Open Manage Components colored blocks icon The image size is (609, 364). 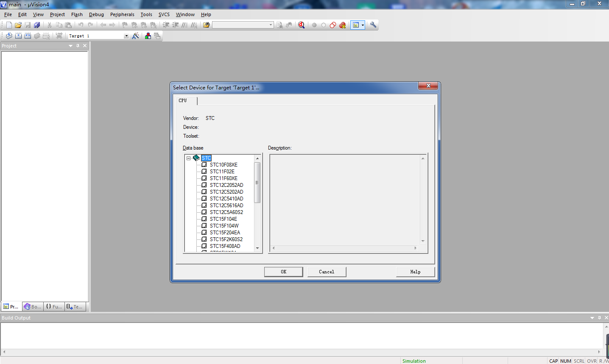(148, 36)
